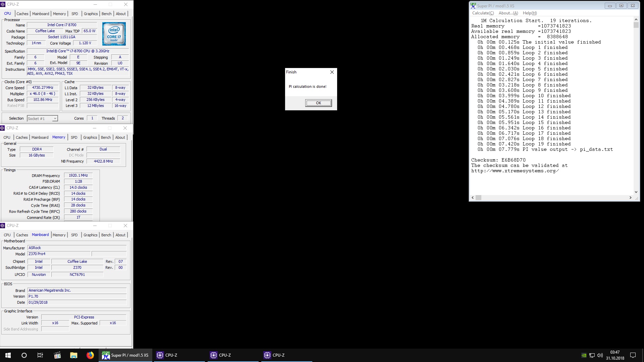Click middle CPU-Z window title icon

pyautogui.click(x=2, y=128)
